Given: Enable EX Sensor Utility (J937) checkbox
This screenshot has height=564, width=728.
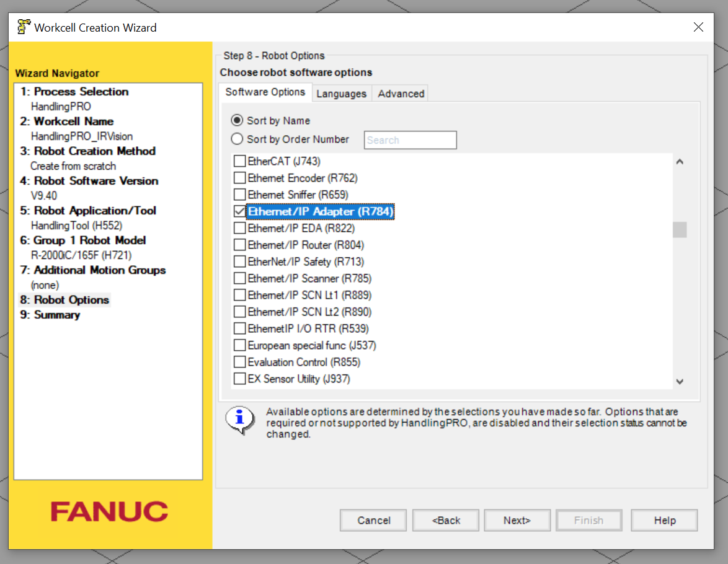Looking at the screenshot, I should (239, 379).
